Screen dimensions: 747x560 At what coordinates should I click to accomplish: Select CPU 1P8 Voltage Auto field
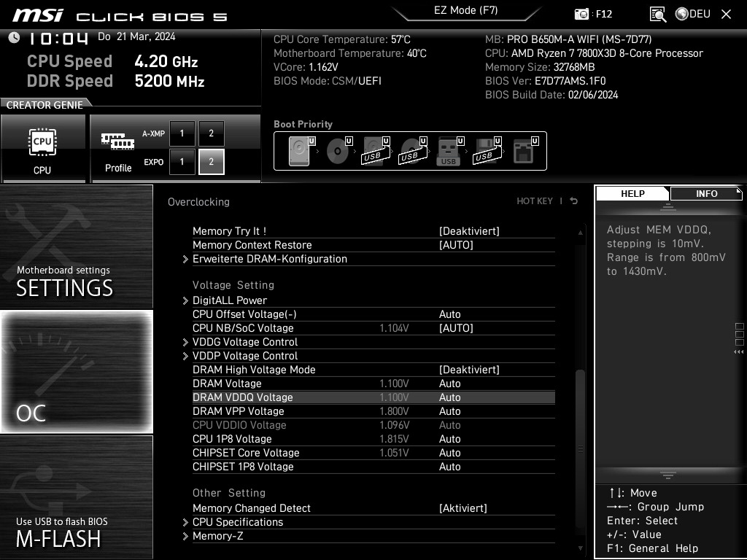pos(449,439)
